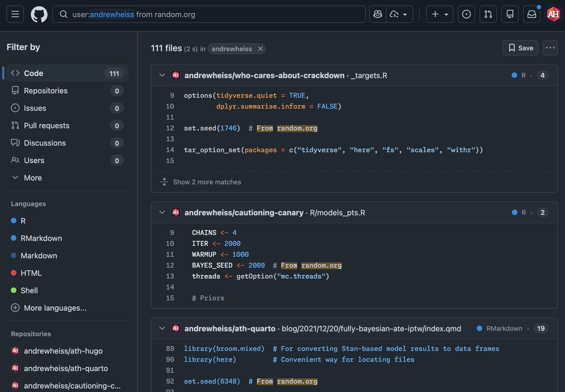
Task: Expand the More filters section
Action: [x=33, y=177]
